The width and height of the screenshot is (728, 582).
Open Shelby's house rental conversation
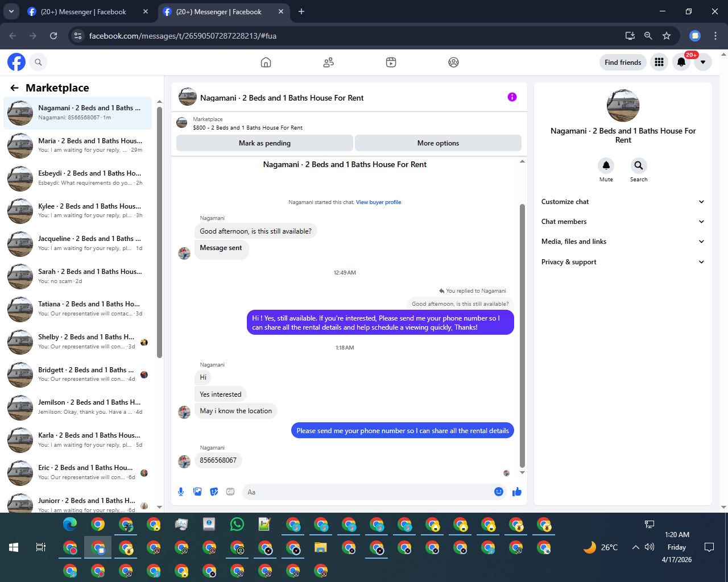pyautogui.click(x=78, y=342)
